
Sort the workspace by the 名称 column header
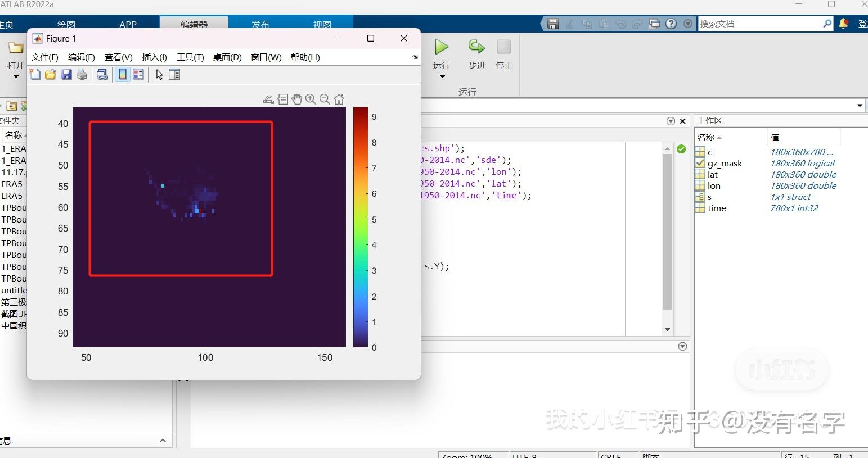[731, 137]
